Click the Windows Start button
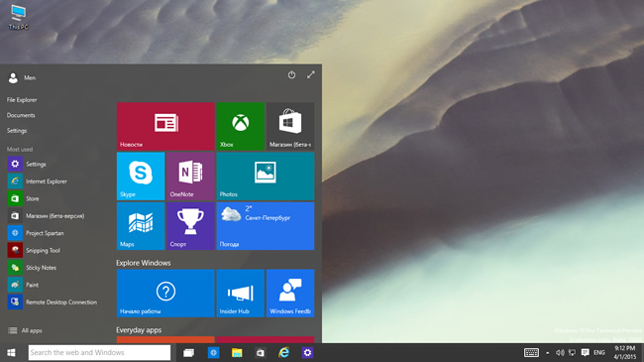644x362 pixels. pyautogui.click(x=12, y=352)
